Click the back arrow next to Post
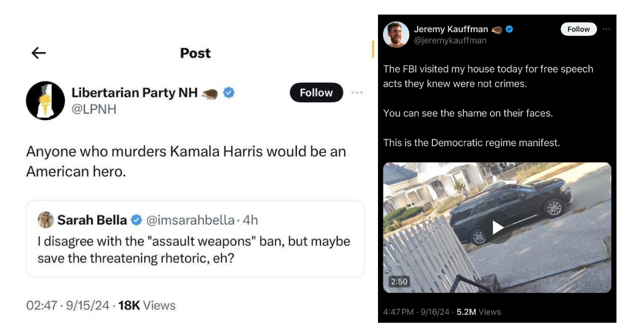Image resolution: width=644 pixels, height=324 pixels. click(39, 53)
